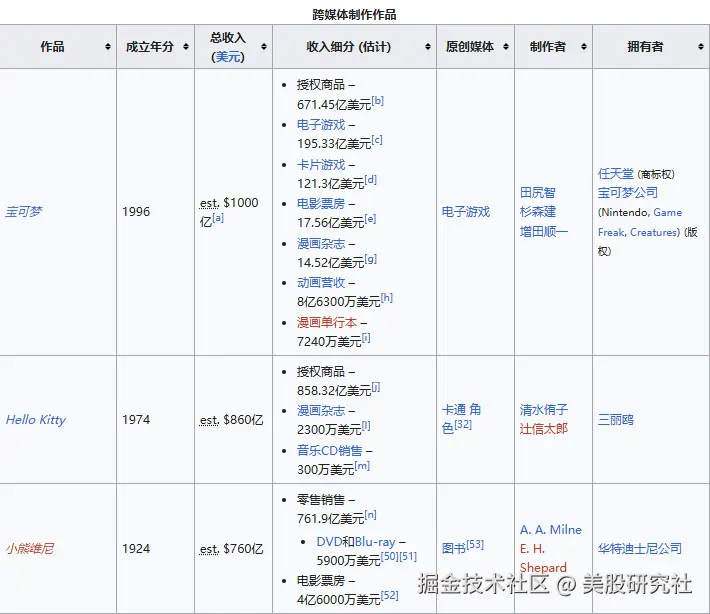
Task: Open creator link 杉森建
Action: (x=537, y=211)
